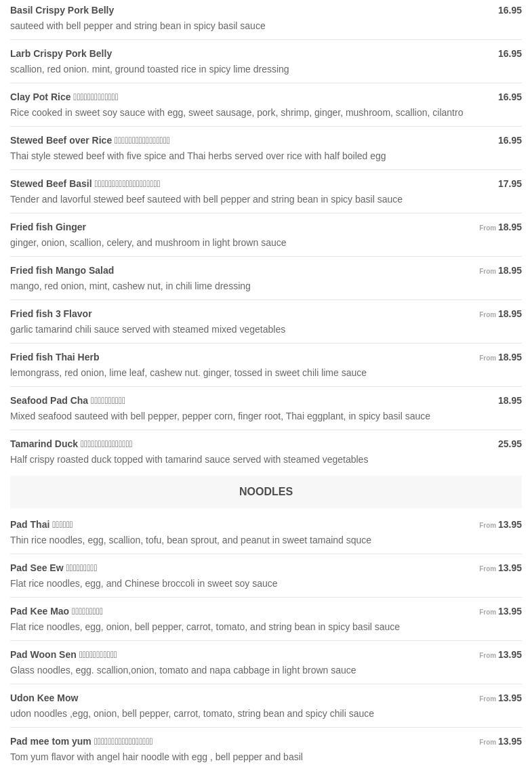Click the 17.95 Stewed Beef Basil price
532x767 pixels.
[x=510, y=184]
